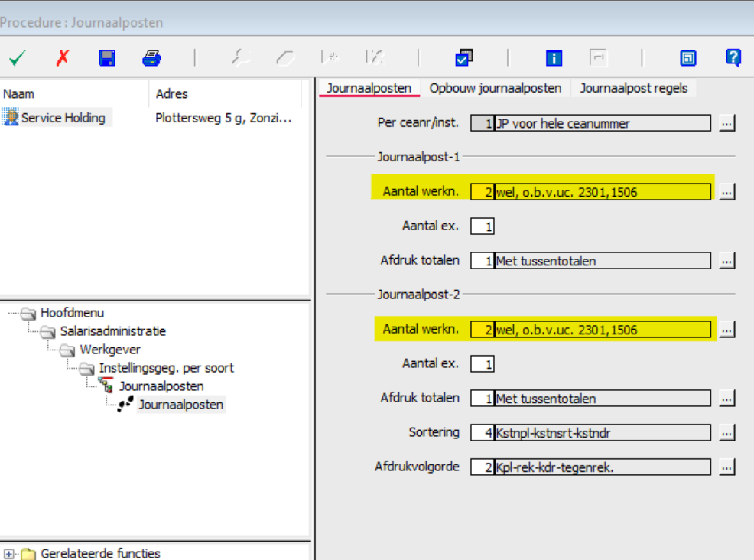The width and height of the screenshot is (754, 560).
Task: Click the greyed insert-new-record toolbar icon
Action: pyautogui.click(x=330, y=58)
